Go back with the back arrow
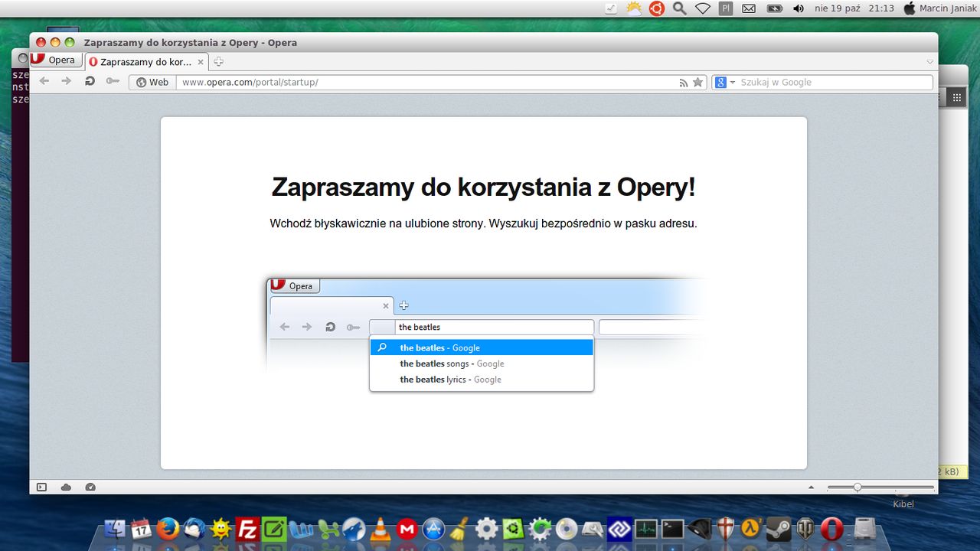980x551 pixels. pyautogui.click(x=44, y=81)
